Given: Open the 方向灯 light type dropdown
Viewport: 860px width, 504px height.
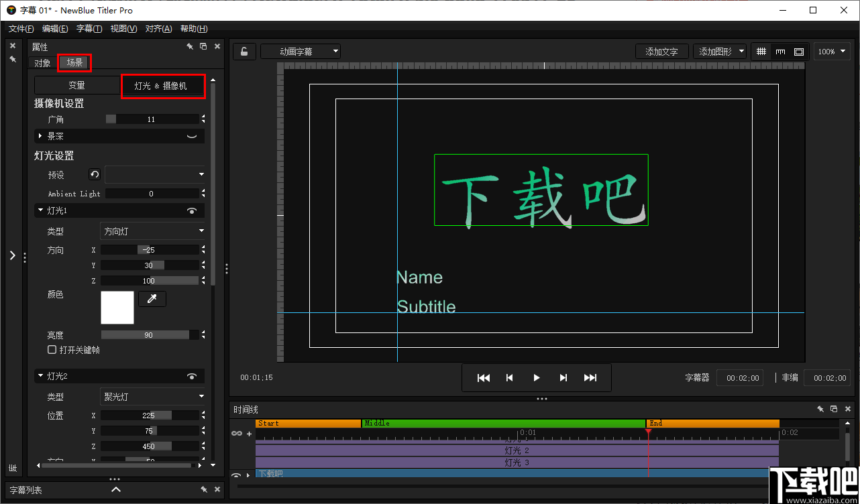Looking at the screenshot, I should 152,231.
